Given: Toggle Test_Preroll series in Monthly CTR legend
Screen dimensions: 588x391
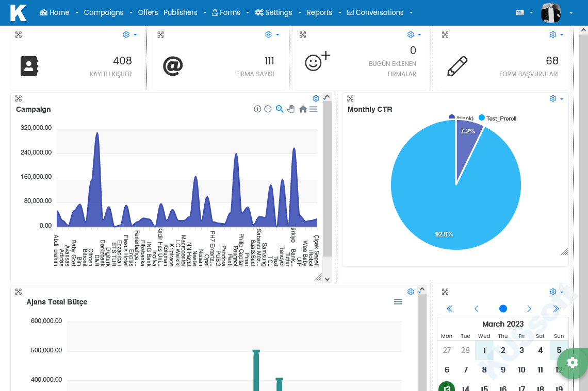Looking at the screenshot, I should (x=498, y=118).
